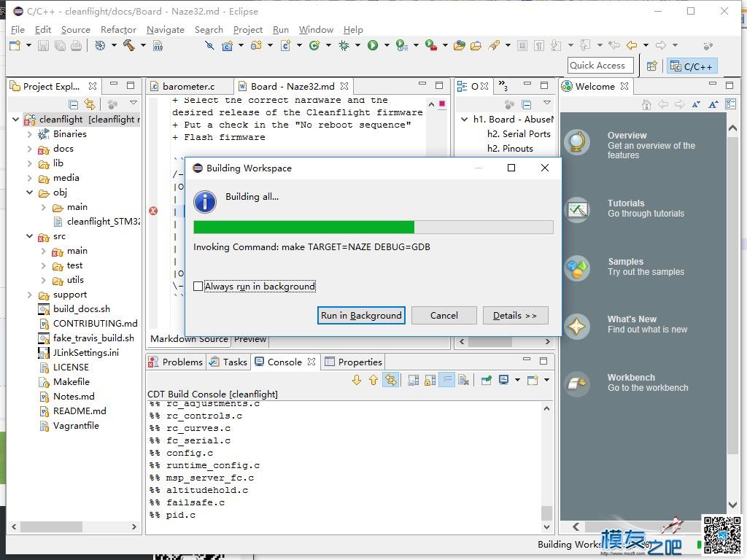The image size is (747, 560).
Task: Collapse h1. Board outline node
Action: [464, 119]
